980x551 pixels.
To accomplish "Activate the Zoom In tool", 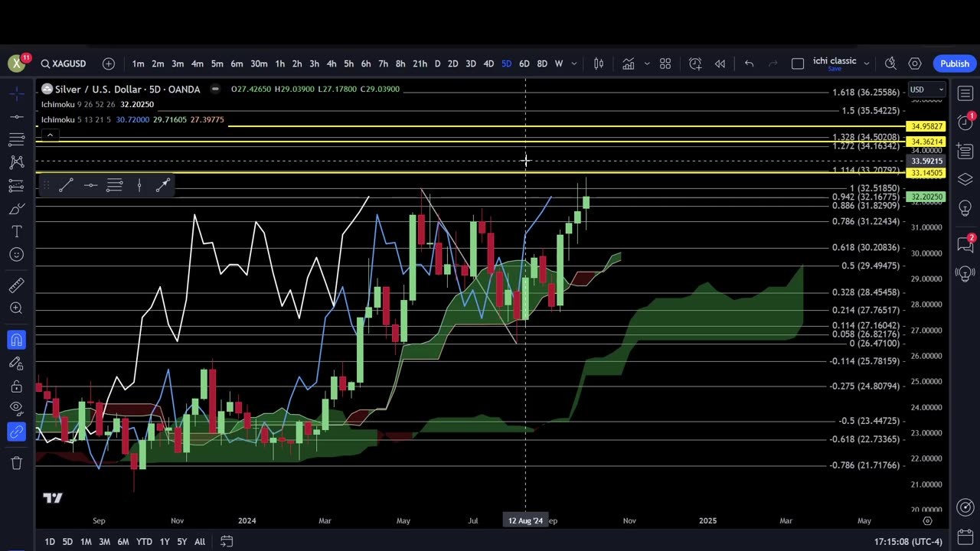I will click(16, 308).
